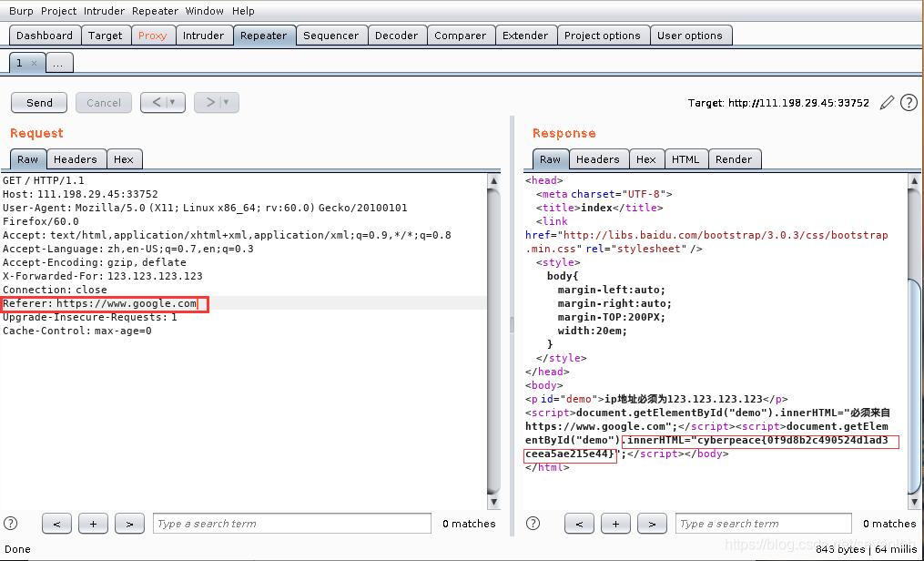Select the Request Headers tab
924x561 pixels.
click(75, 159)
